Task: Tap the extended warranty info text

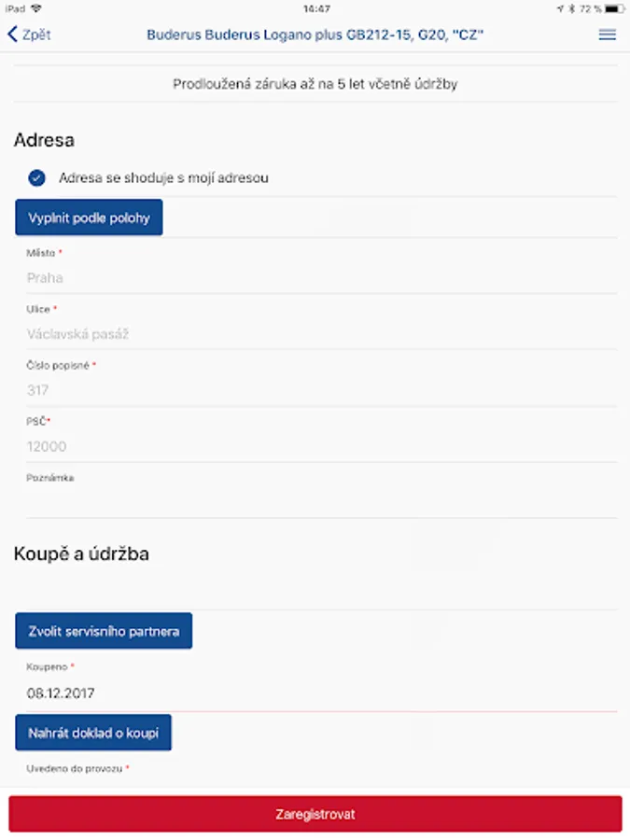Action: (x=315, y=84)
